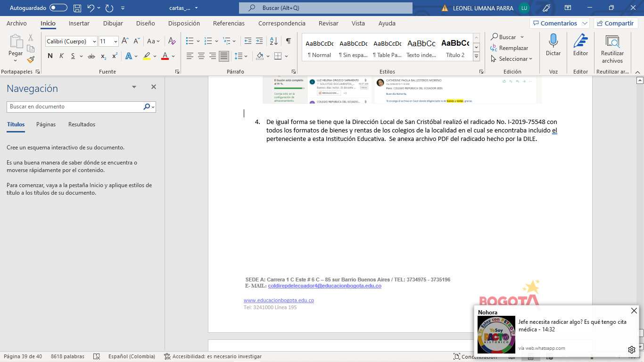Expand the font size dropdown

click(116, 41)
